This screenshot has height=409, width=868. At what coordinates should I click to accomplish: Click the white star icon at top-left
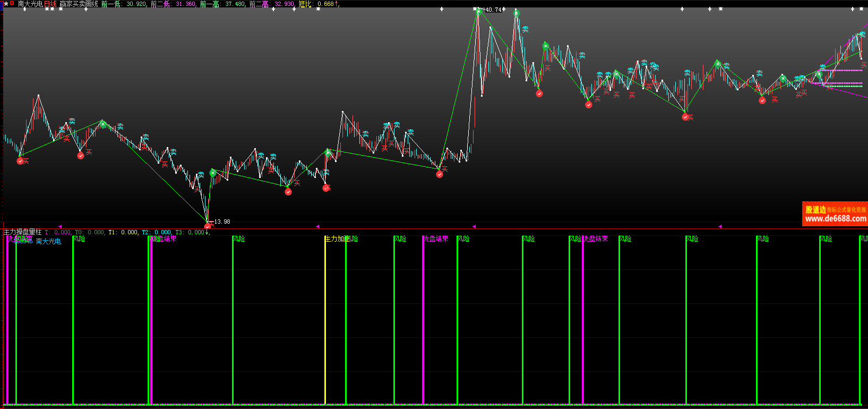tap(6, 4)
